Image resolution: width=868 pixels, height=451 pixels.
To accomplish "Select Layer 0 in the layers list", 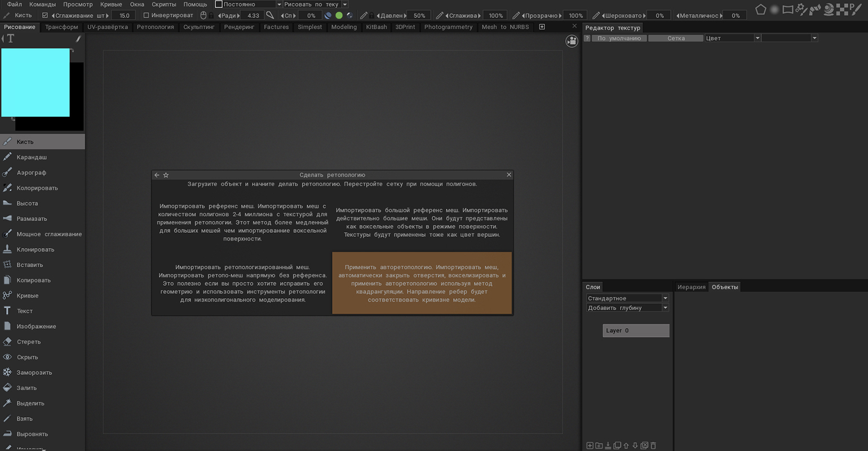I will [x=636, y=330].
